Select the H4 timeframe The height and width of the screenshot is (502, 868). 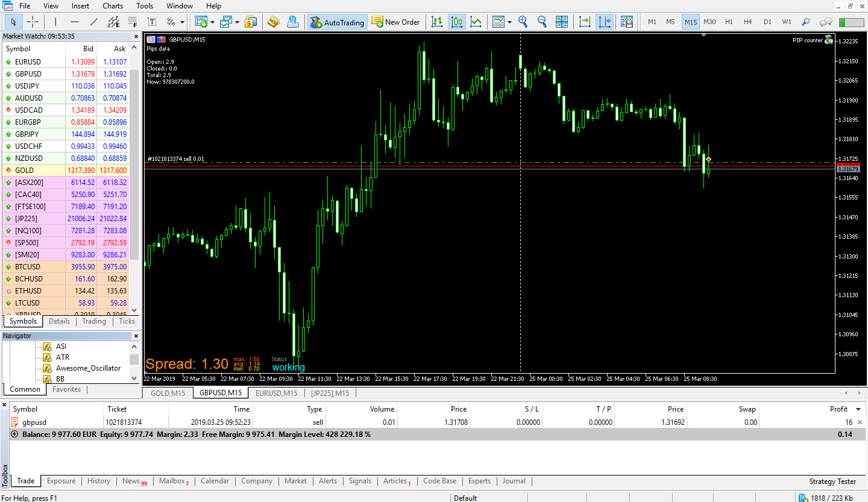pos(747,22)
